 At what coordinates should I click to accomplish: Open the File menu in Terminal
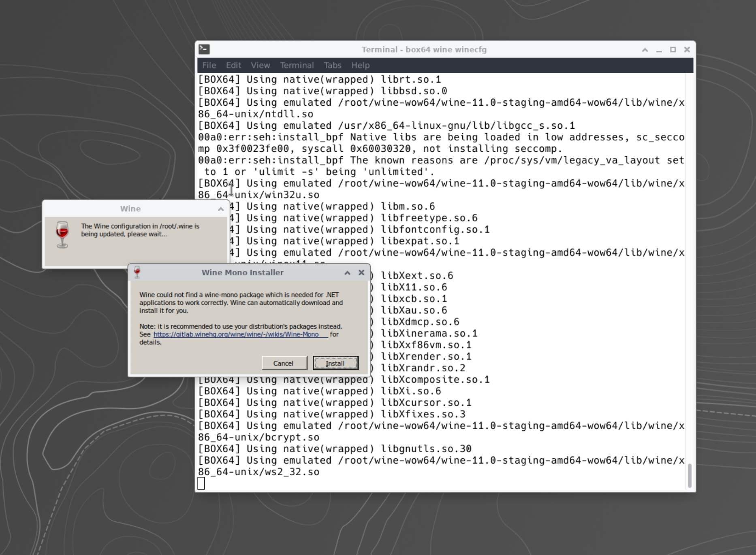[x=209, y=65]
